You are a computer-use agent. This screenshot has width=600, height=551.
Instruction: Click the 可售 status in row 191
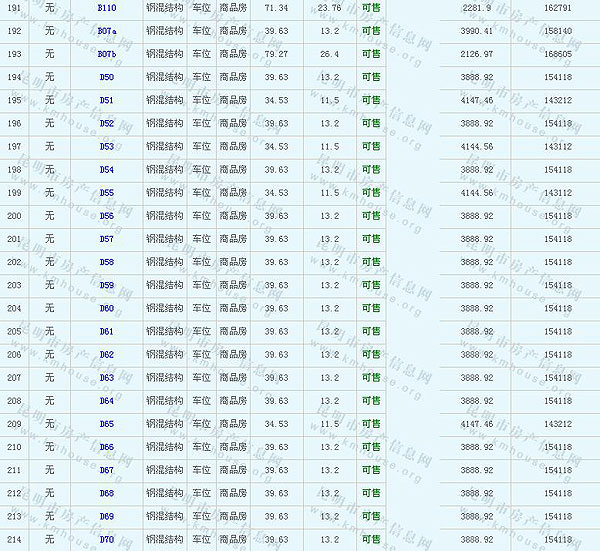(371, 8)
